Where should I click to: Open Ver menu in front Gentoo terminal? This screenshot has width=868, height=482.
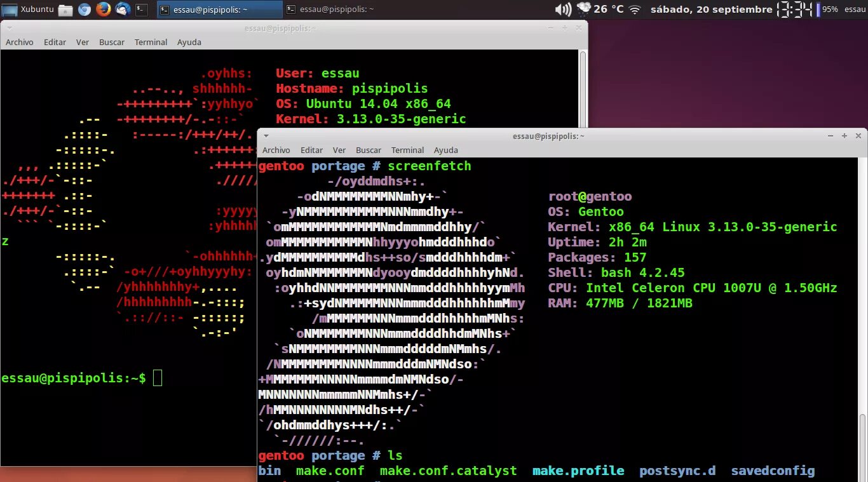339,150
